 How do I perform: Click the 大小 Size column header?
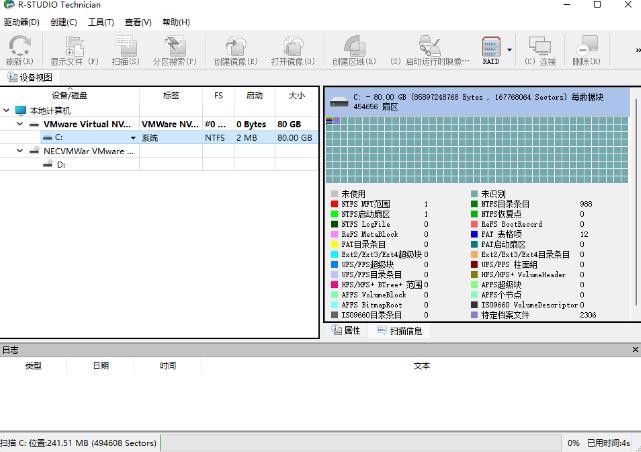coord(297,96)
